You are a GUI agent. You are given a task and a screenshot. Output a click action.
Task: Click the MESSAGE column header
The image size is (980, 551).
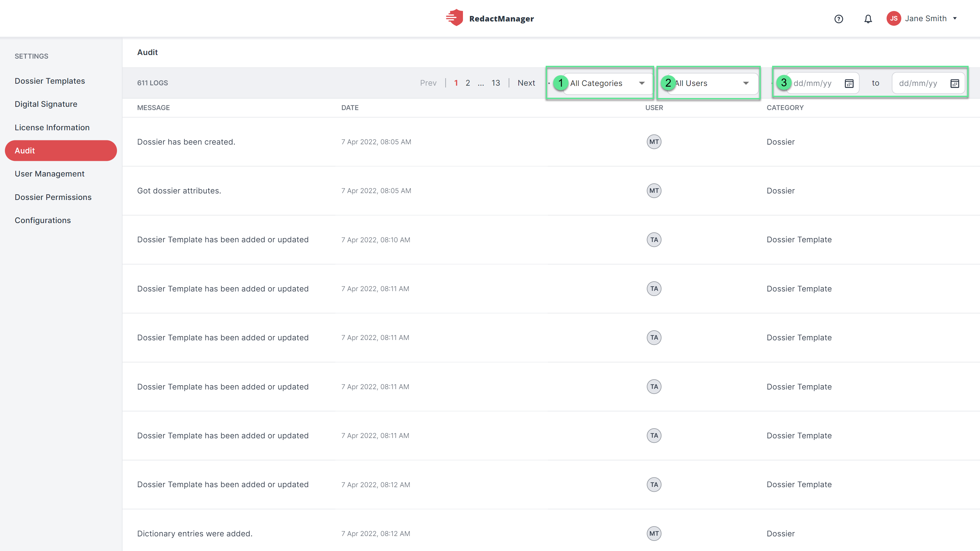click(x=153, y=107)
